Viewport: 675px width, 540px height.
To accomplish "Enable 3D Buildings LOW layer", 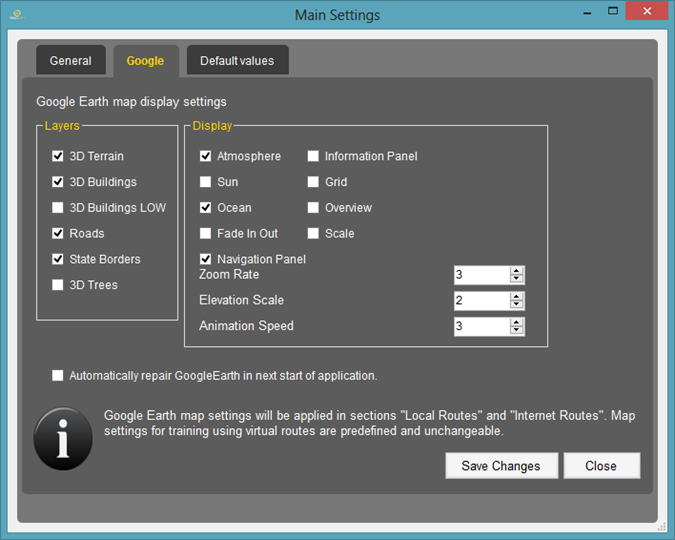I will click(x=58, y=208).
